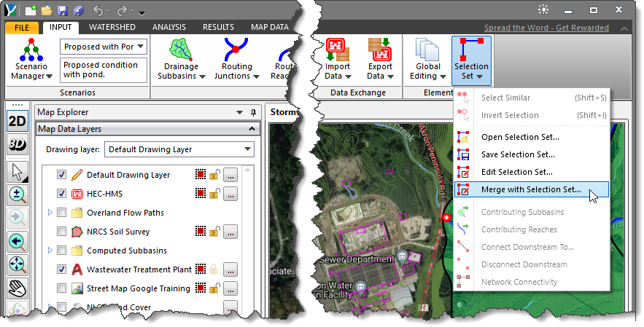The image size is (644, 327).
Task: Click the save all icon in title bar
Action: coord(77,11)
